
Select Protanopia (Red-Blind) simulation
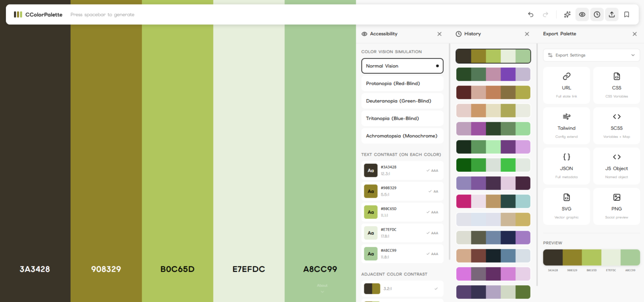tap(402, 83)
